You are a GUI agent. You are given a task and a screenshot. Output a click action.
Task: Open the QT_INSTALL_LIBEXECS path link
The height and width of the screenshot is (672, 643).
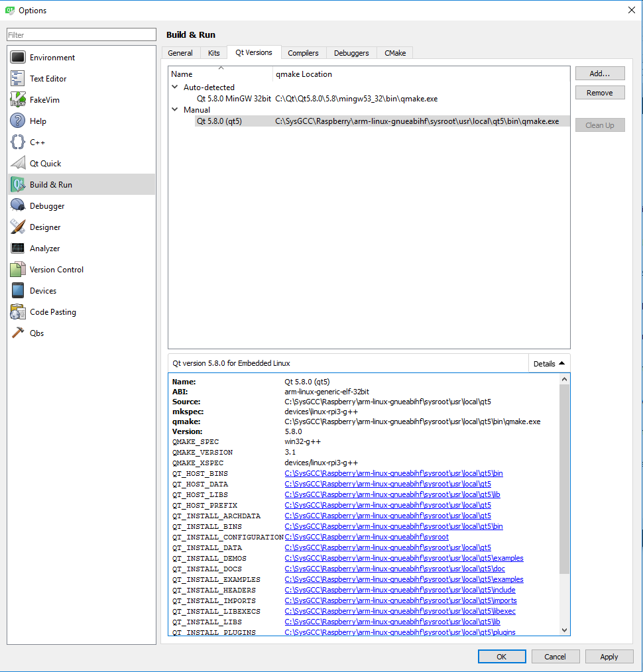(400, 611)
